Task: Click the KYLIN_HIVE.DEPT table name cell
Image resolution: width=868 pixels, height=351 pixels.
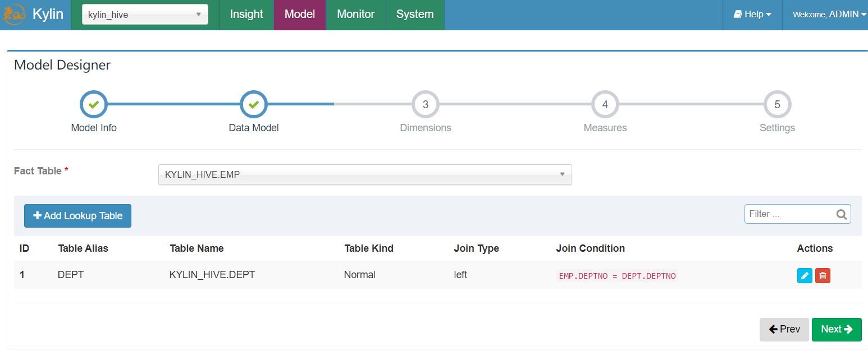Action: tap(212, 275)
